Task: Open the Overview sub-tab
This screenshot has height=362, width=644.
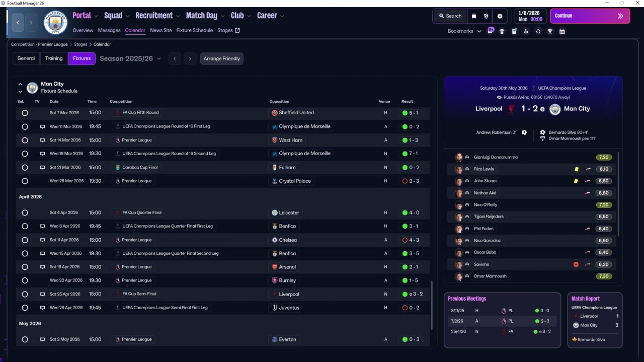Action: [x=83, y=30]
